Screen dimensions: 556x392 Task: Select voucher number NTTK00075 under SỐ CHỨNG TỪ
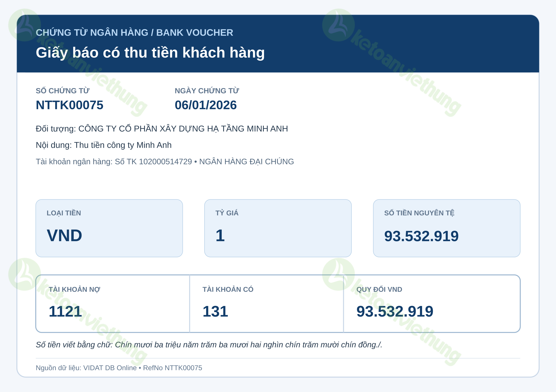point(70,105)
